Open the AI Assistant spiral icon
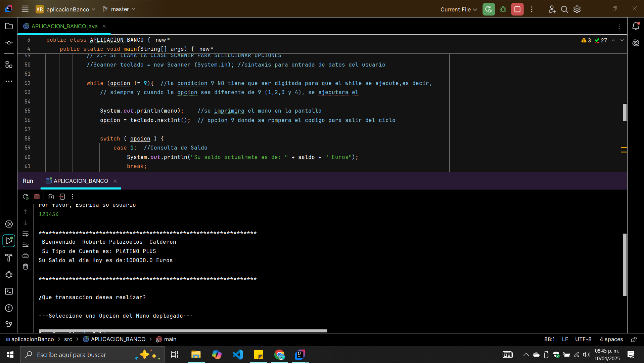Viewport: 644px width, 363px height. click(x=636, y=43)
